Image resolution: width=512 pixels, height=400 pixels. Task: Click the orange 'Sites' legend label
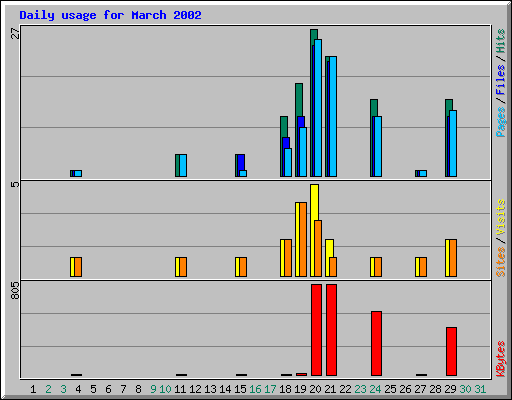(x=500, y=262)
